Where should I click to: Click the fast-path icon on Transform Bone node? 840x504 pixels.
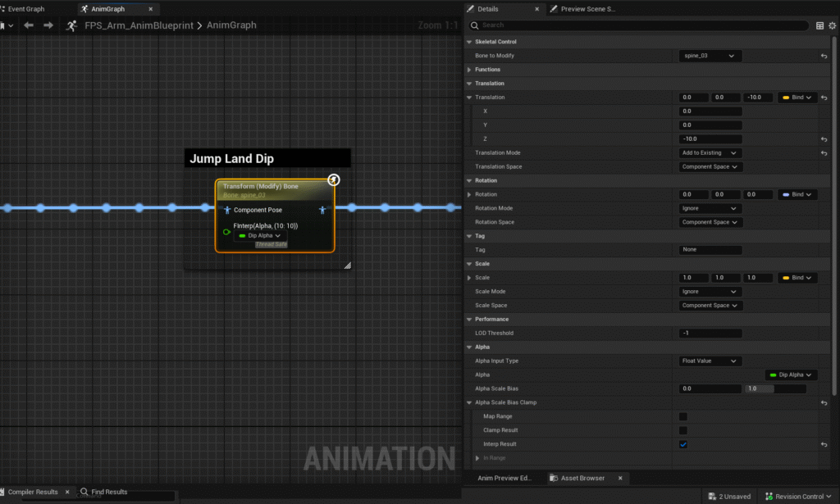click(x=334, y=180)
